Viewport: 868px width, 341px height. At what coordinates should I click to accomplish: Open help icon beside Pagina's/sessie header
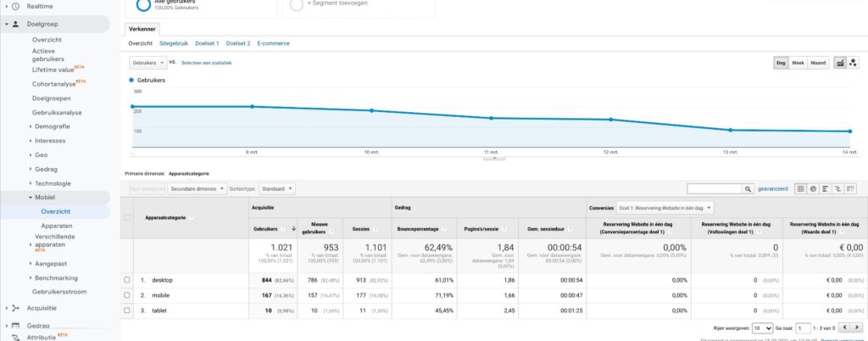504,229
